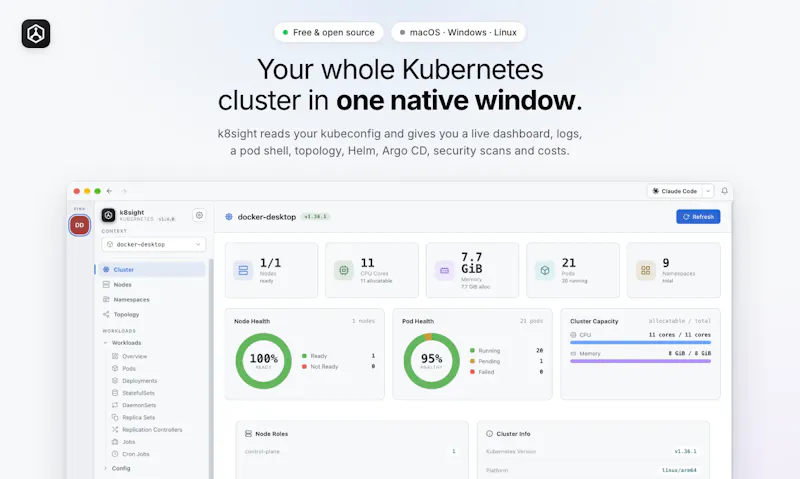Click the k8sight app icon in sidebar
The width and height of the screenshot is (800, 479).
108,215
